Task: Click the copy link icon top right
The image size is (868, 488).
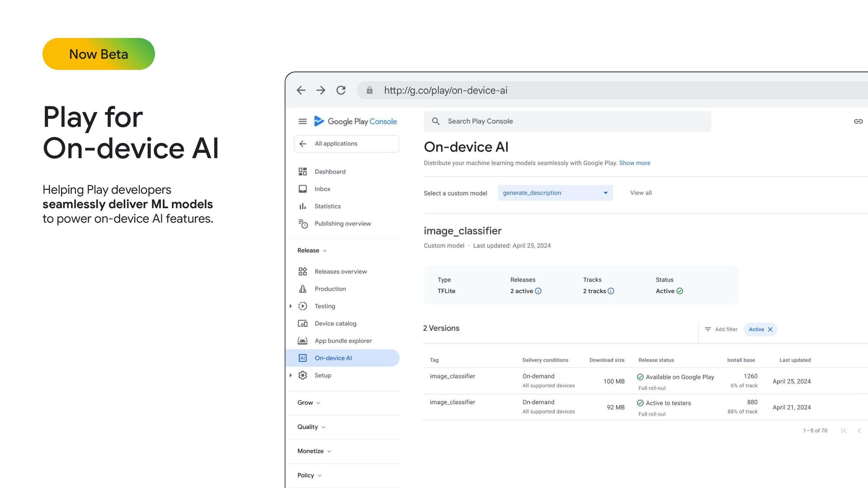Action: pyautogui.click(x=858, y=122)
